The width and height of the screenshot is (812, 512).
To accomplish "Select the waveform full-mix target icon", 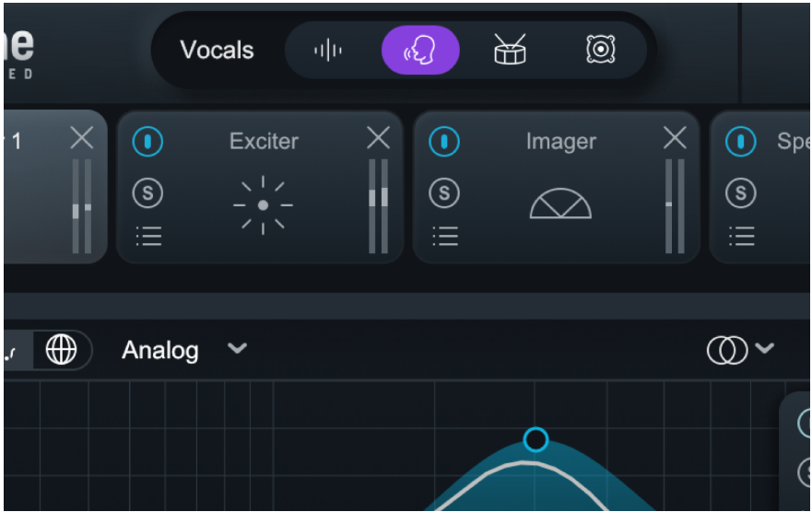I will pos(328,50).
